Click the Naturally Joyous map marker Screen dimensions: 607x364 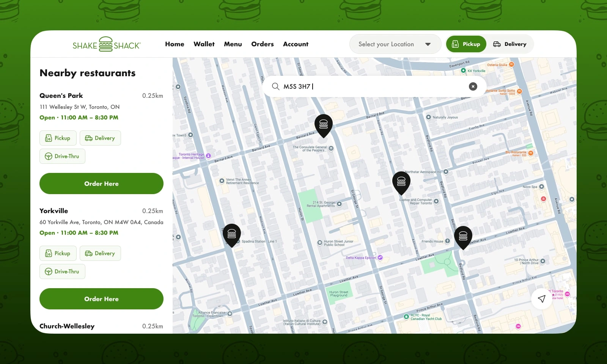pos(429,117)
